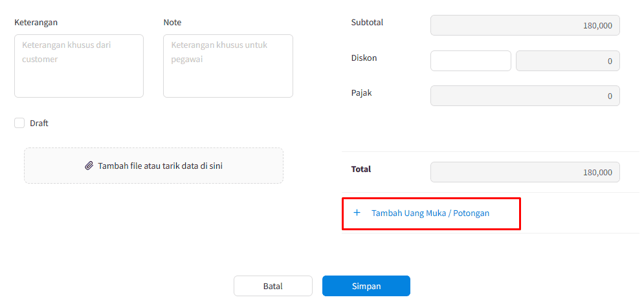644x304 pixels.
Task: Click the paperclip attachment icon
Action: (x=89, y=166)
